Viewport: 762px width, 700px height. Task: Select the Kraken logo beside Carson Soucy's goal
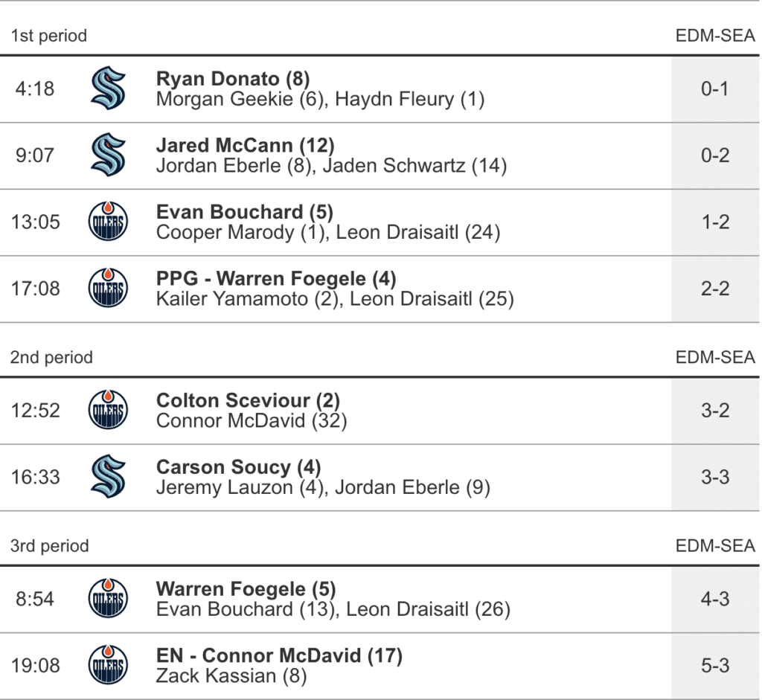[108, 477]
